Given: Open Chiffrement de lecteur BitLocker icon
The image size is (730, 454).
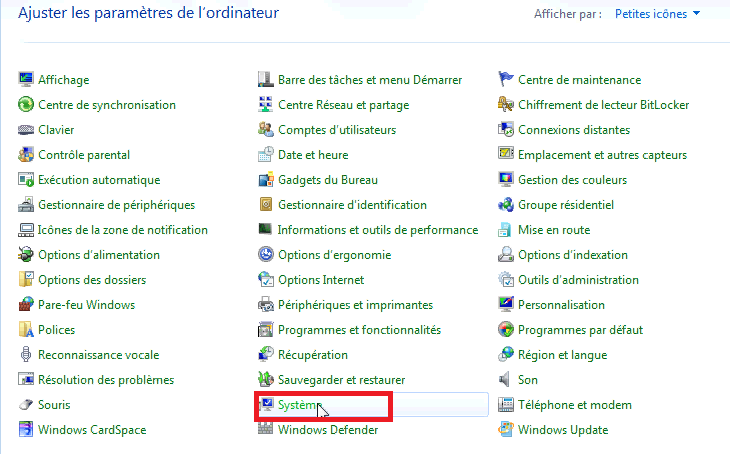Looking at the screenshot, I should 506,104.
